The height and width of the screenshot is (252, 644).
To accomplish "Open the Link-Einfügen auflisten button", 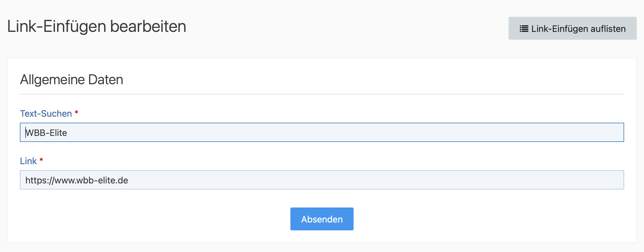I will [x=572, y=28].
